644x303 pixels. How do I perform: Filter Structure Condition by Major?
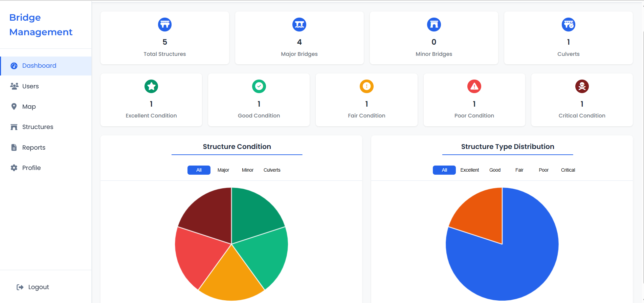pyautogui.click(x=223, y=170)
